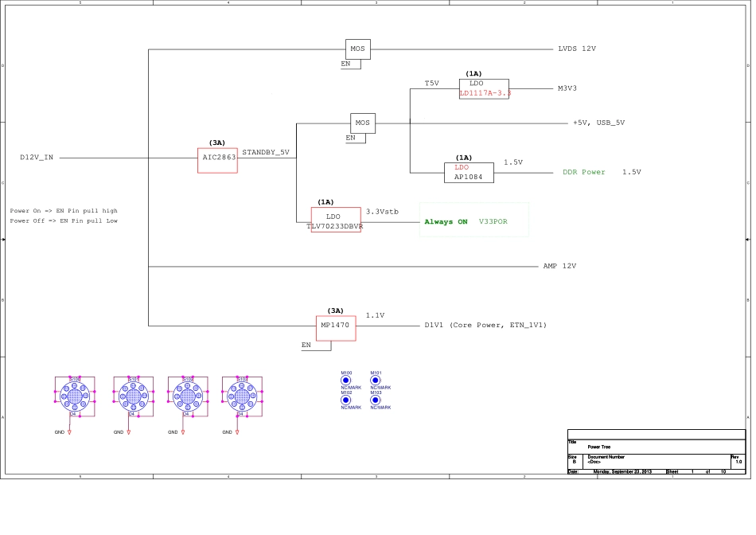Click the MOS switch feeding LVDS 12V
Image resolution: width=756 pixels, height=535 pixels.
coord(357,49)
